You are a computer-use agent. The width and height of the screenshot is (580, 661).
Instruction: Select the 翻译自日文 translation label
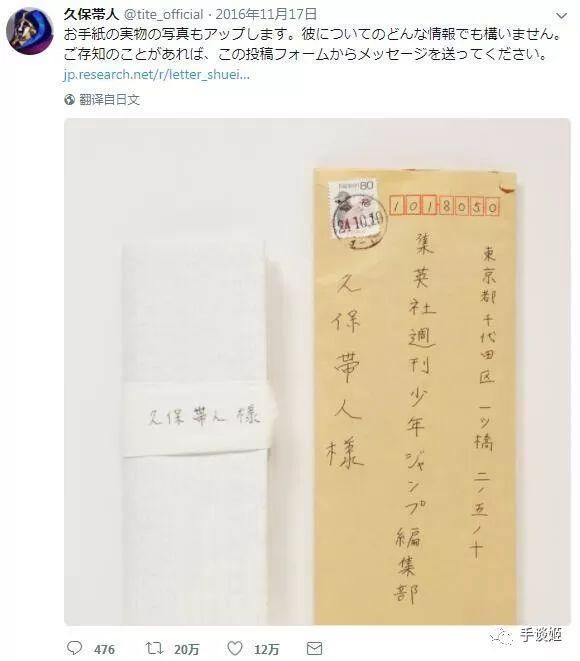[x=109, y=100]
